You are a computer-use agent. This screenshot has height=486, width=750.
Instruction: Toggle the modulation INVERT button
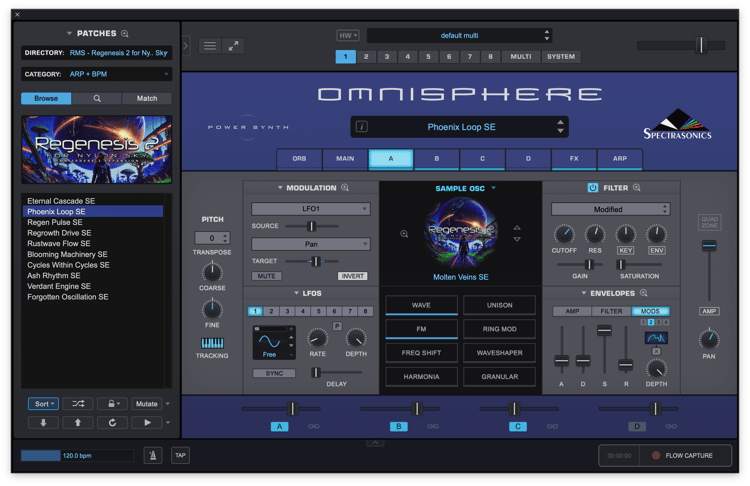[353, 276]
